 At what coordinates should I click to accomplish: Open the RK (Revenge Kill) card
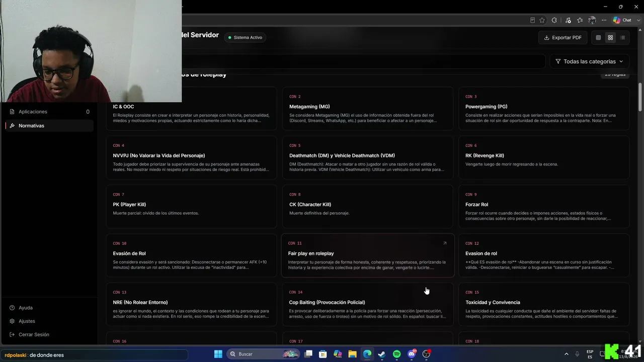click(x=544, y=157)
